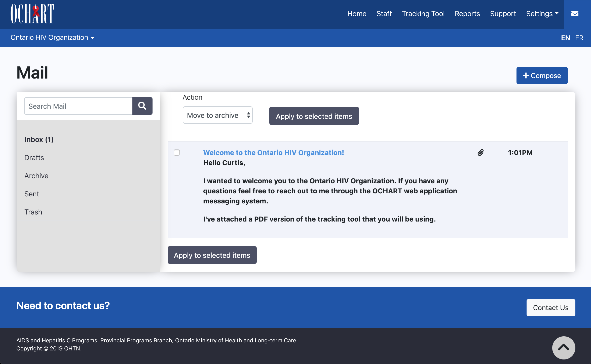Click the Contact Us button
Screen dimensions: 591x364
pyautogui.click(x=551, y=307)
